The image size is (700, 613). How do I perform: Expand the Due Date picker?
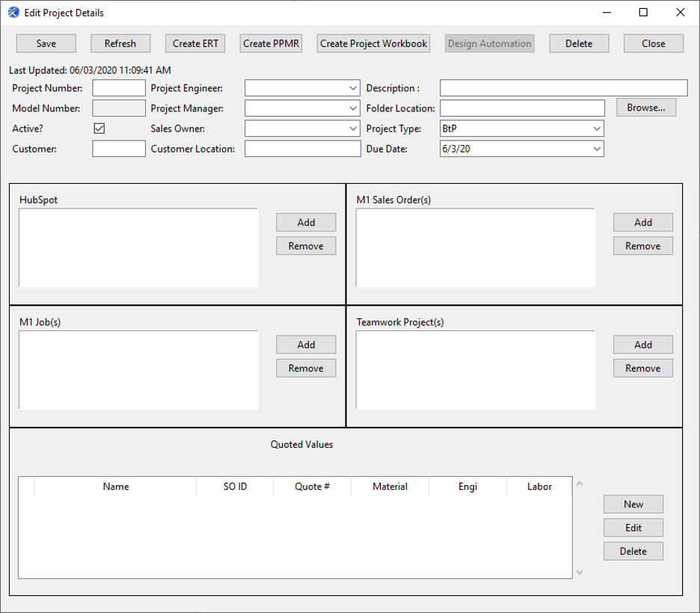[x=596, y=148]
